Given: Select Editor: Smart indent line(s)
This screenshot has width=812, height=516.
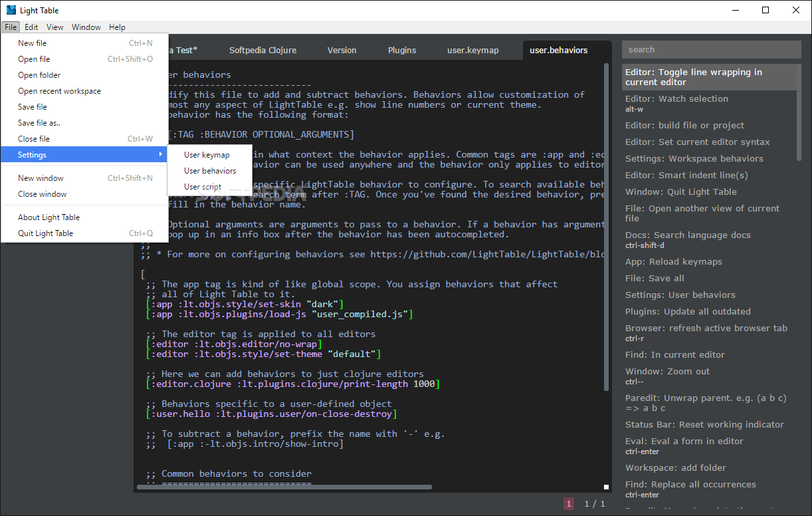Looking at the screenshot, I should click(710, 175).
